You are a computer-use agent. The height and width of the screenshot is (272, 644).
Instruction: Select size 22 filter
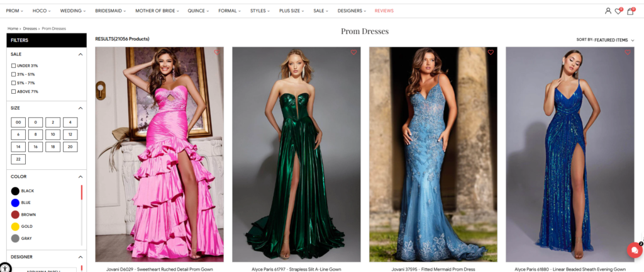(18, 159)
